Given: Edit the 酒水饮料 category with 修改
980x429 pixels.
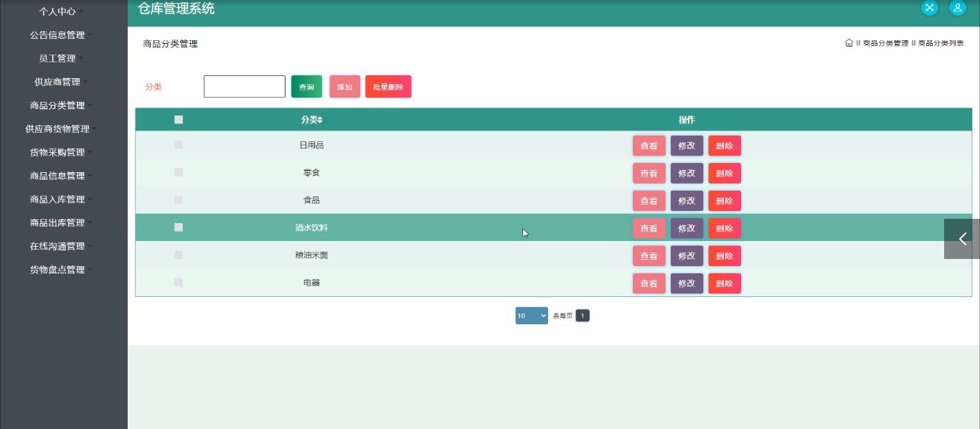Looking at the screenshot, I should 687,228.
